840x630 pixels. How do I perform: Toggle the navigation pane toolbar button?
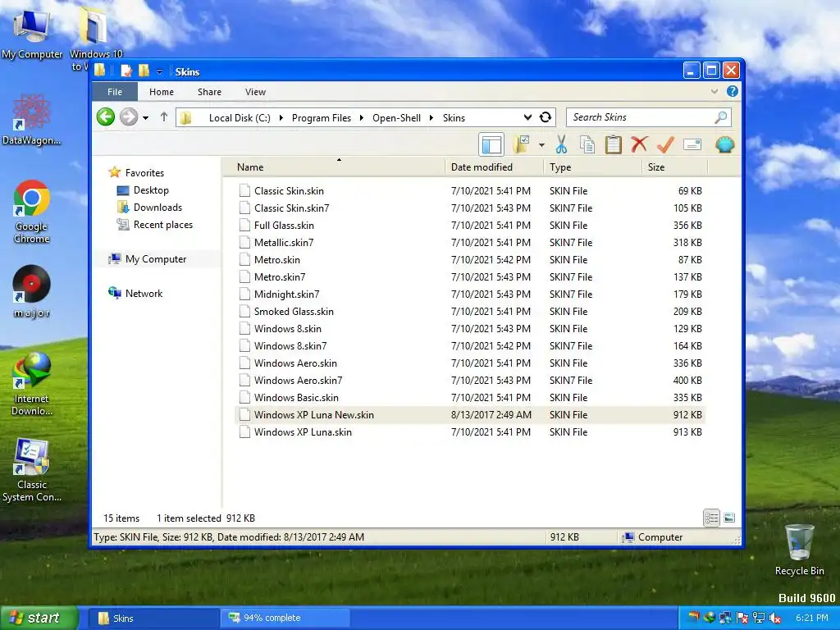pos(491,144)
